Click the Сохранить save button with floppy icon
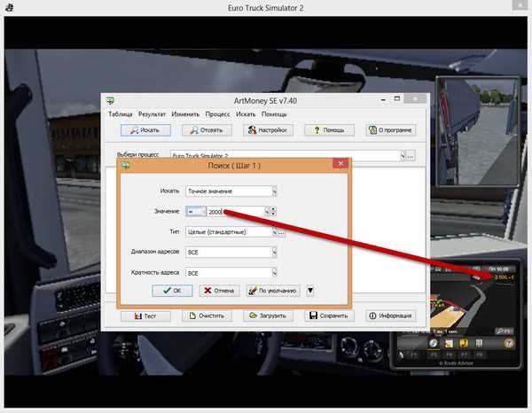Image resolution: width=532 pixels, height=413 pixels. [x=329, y=316]
